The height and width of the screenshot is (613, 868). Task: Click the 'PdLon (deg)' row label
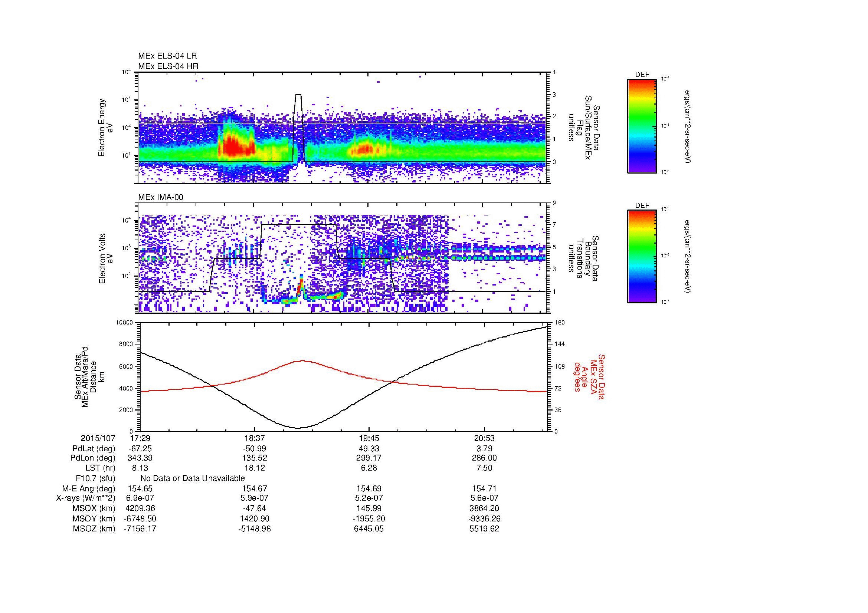(93, 458)
